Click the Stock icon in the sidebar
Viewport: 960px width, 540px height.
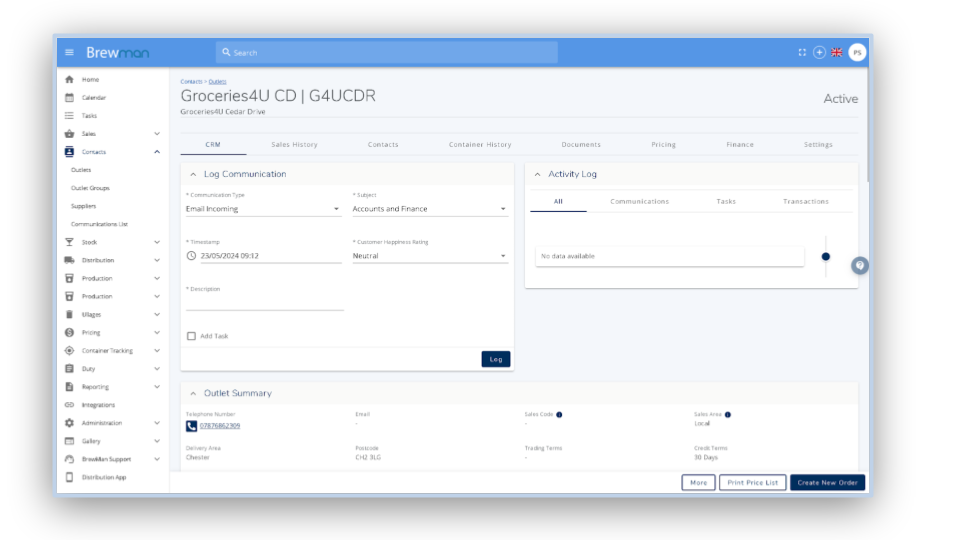coord(69,242)
